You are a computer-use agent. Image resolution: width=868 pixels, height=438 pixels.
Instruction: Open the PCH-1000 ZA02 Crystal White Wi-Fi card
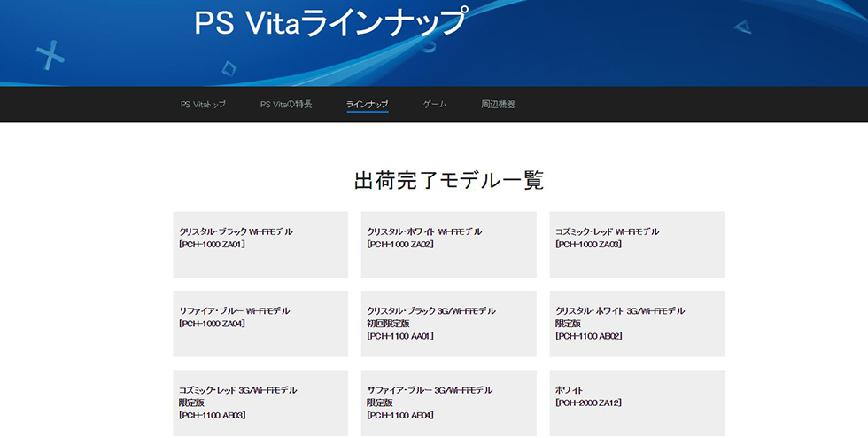coord(448,244)
